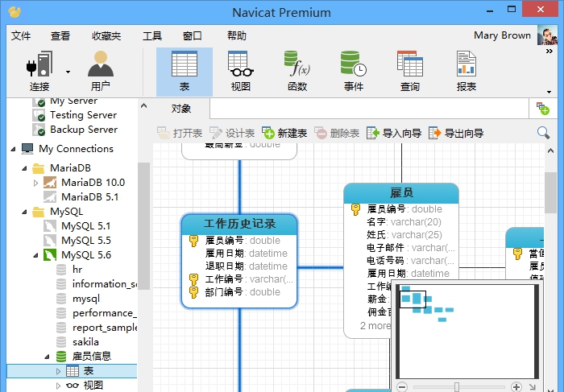Show hidden toolbar items via double chevron
This screenshot has height=392, width=564.
[x=549, y=52]
